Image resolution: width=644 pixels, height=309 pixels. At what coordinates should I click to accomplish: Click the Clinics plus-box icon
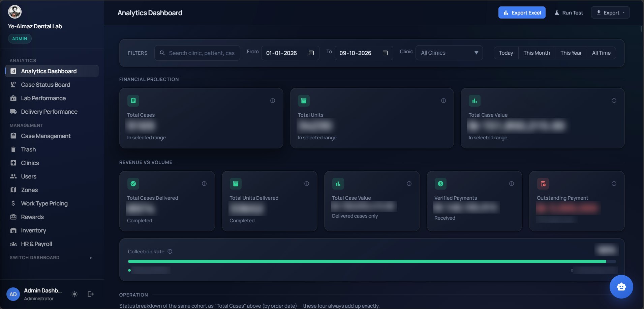pos(13,163)
